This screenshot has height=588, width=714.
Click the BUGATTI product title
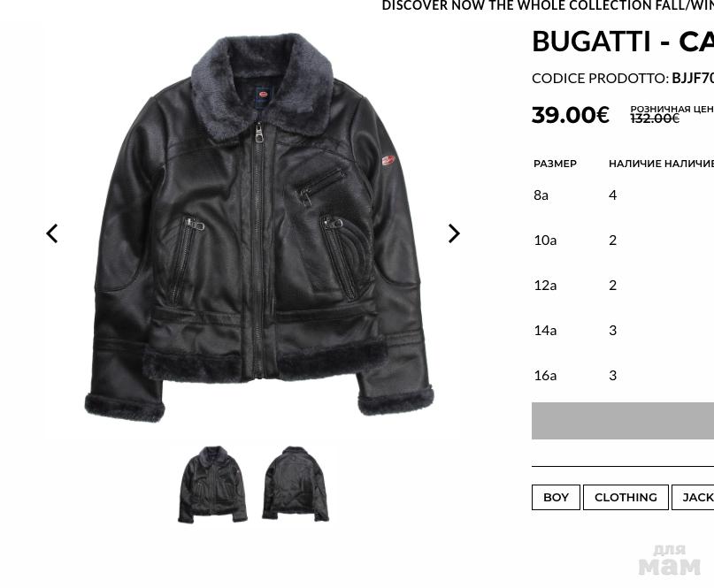click(623, 42)
